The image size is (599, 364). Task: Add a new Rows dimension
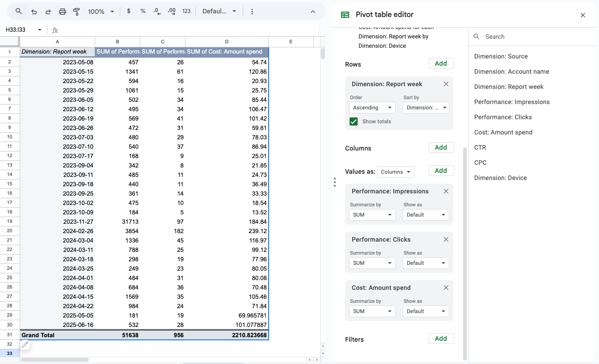click(x=441, y=63)
